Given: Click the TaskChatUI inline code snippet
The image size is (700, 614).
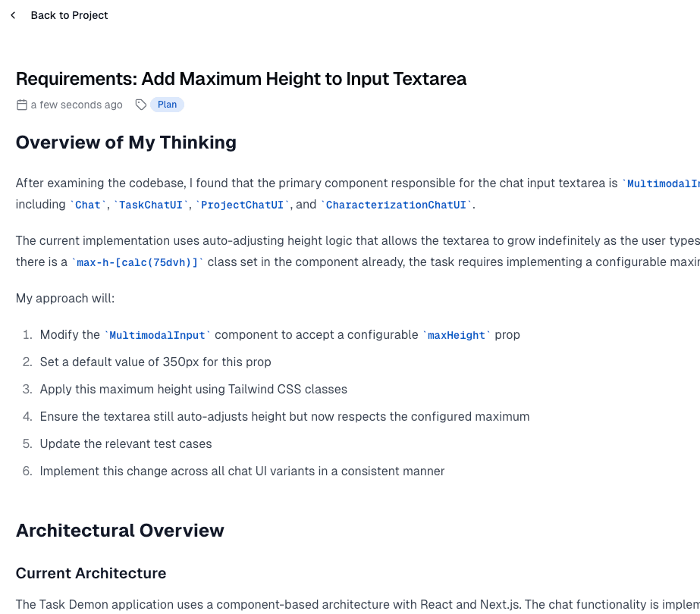Looking at the screenshot, I should pos(151,205).
